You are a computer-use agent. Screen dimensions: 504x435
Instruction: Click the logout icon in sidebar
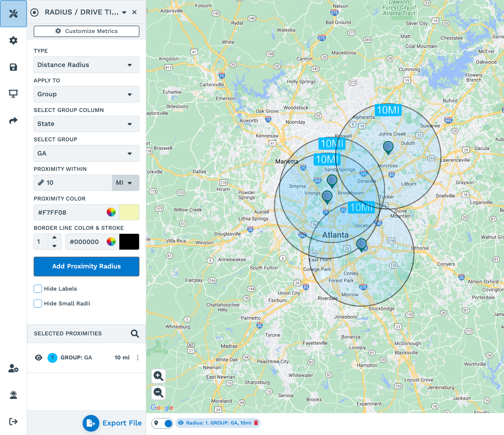(13, 421)
